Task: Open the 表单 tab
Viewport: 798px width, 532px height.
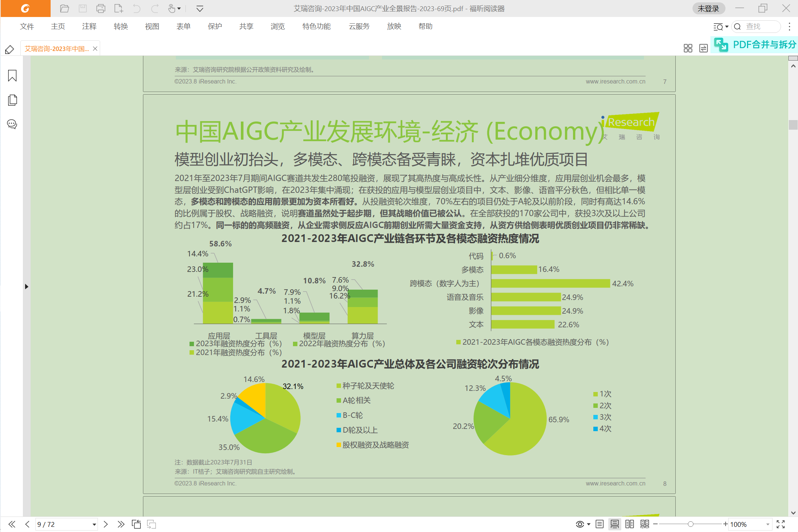Action: tap(184, 26)
